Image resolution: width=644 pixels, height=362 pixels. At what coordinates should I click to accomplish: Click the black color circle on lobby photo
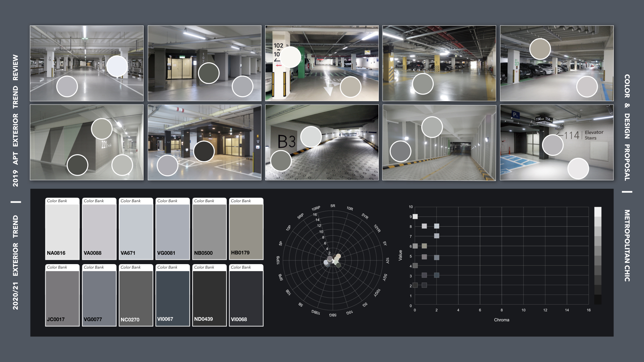pyautogui.click(x=204, y=151)
